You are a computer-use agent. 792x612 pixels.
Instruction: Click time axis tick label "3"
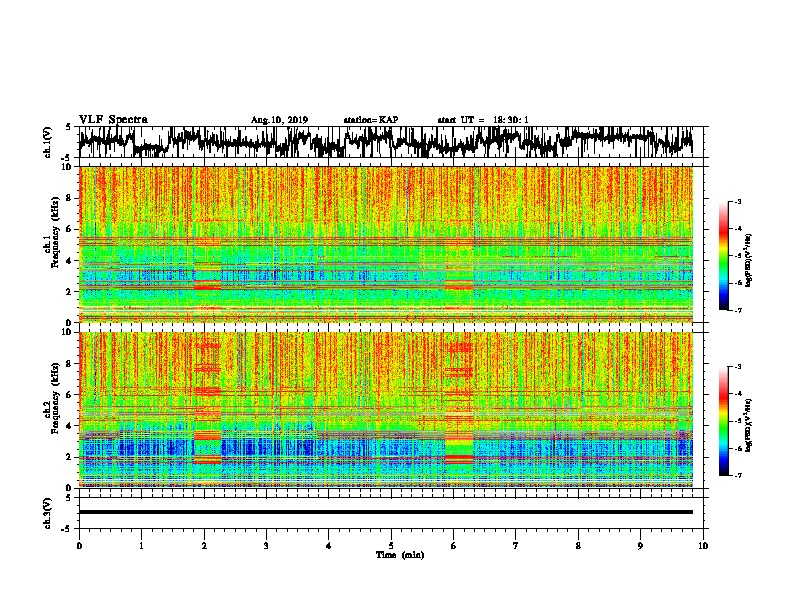coord(266,546)
